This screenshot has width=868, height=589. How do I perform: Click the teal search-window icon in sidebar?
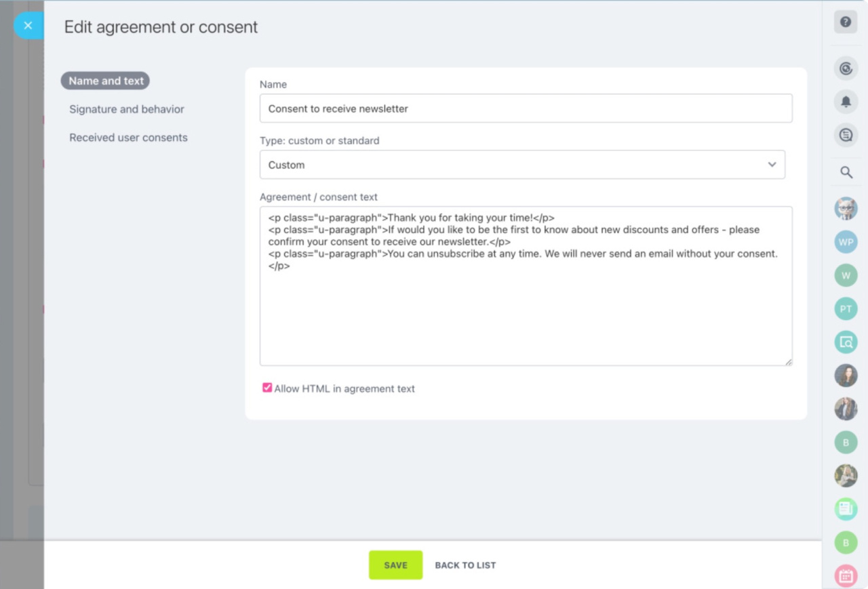(846, 342)
